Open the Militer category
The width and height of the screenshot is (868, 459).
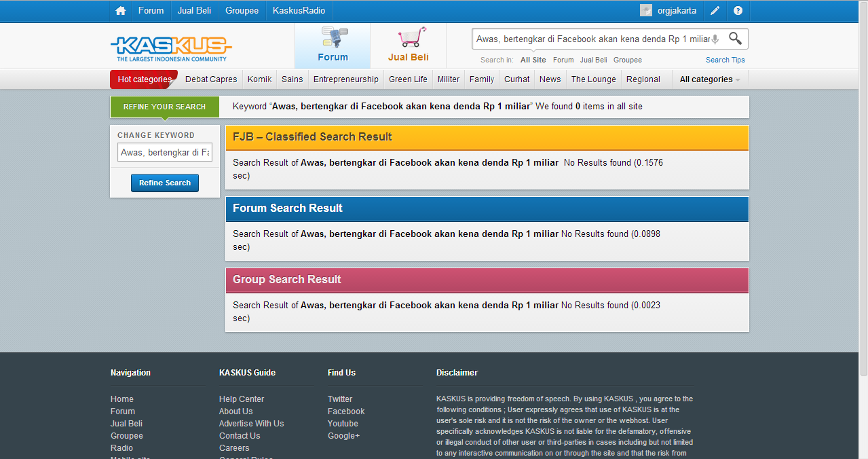pyautogui.click(x=449, y=79)
